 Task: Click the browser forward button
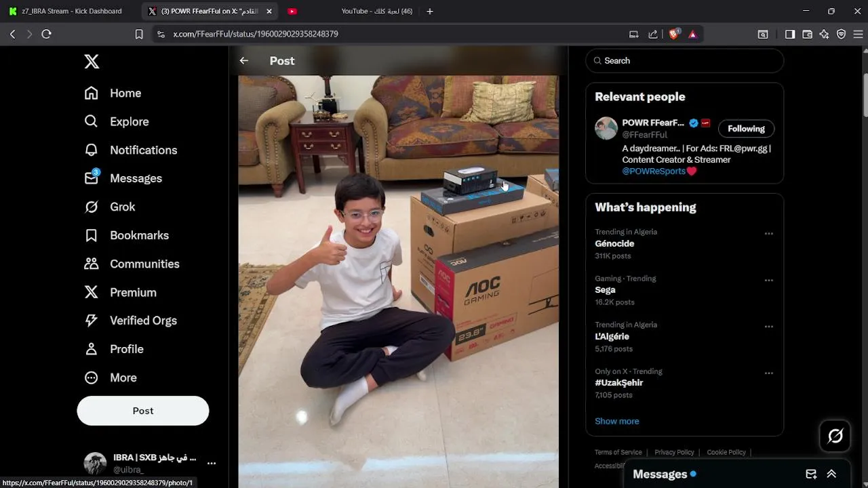pyautogui.click(x=29, y=34)
